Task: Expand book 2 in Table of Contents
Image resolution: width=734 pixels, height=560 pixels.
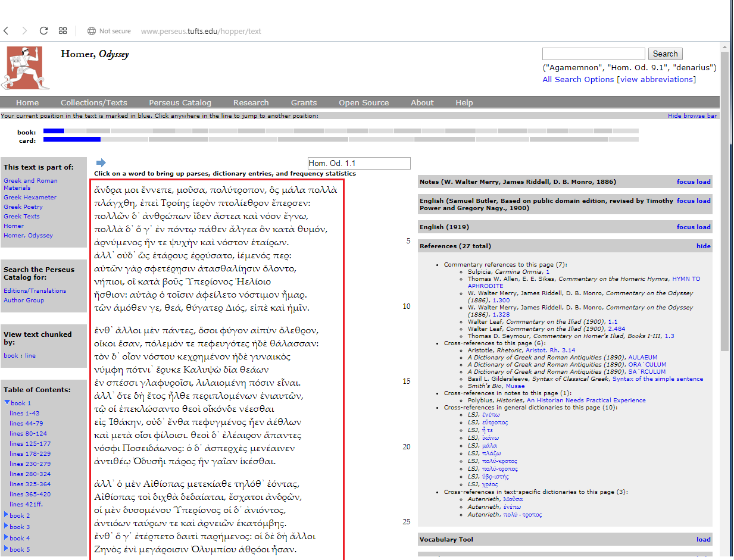Action: pos(7,515)
